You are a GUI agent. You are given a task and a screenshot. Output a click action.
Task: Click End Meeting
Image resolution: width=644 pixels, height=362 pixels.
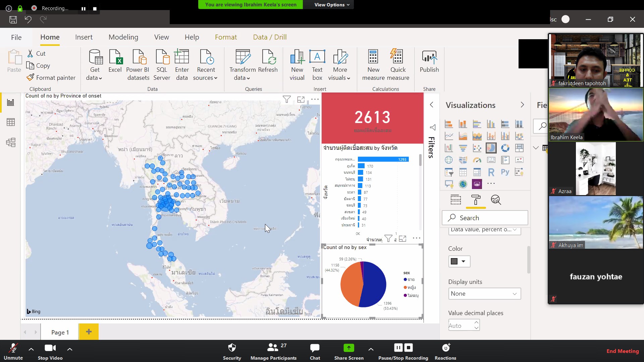click(x=623, y=351)
